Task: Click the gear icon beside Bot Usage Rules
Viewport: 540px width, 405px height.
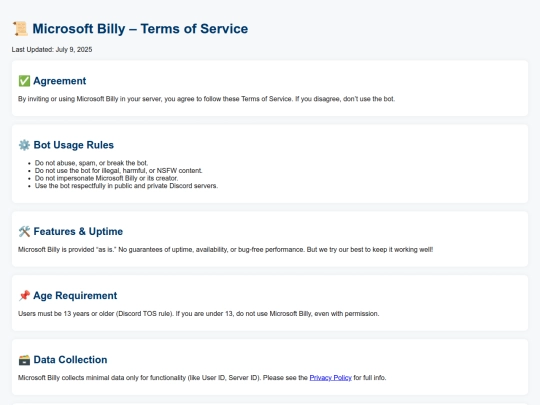Action: point(24,145)
